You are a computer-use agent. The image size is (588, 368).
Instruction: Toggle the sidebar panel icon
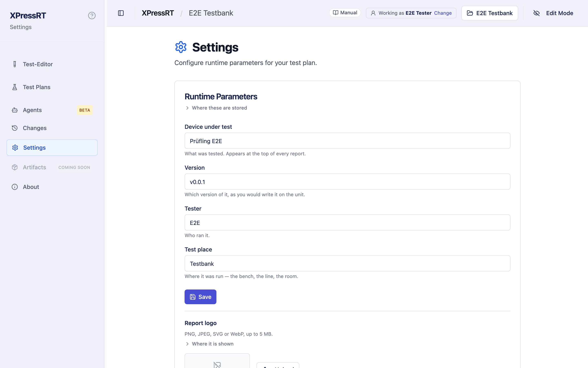click(121, 13)
